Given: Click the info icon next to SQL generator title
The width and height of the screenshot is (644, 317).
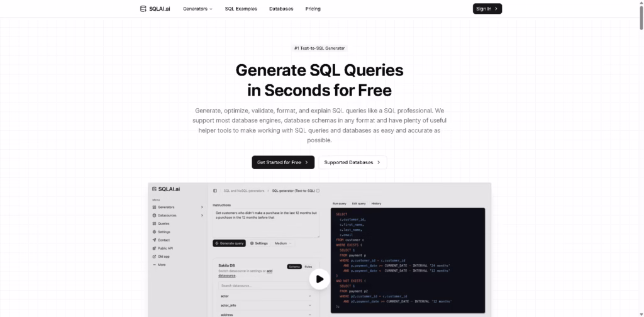Looking at the screenshot, I should (x=318, y=190).
